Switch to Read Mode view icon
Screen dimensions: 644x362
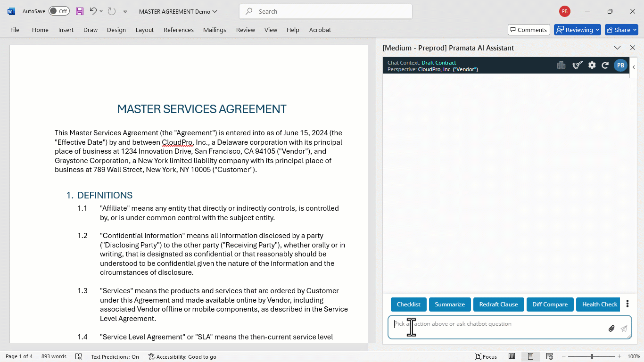[512, 356]
